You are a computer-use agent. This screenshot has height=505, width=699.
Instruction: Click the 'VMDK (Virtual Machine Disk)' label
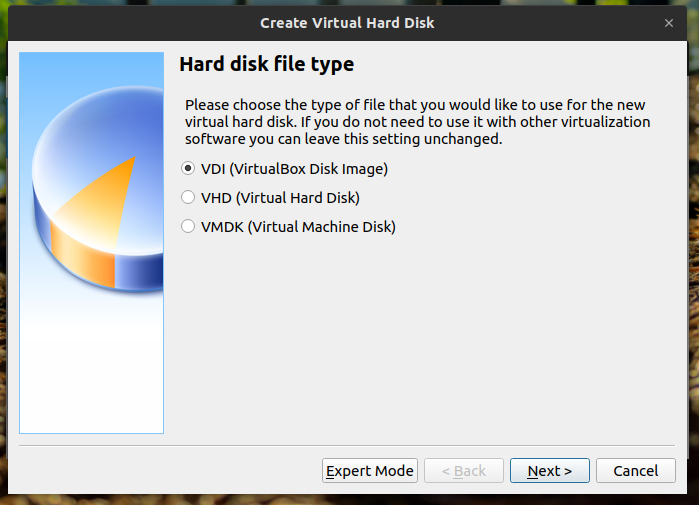click(x=298, y=227)
